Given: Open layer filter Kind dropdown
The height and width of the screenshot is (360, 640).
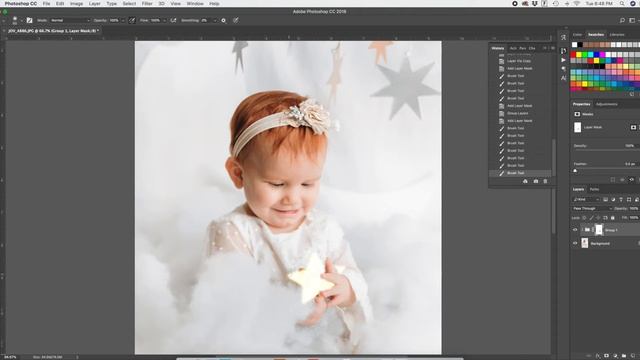Looking at the screenshot, I should click(x=586, y=200).
